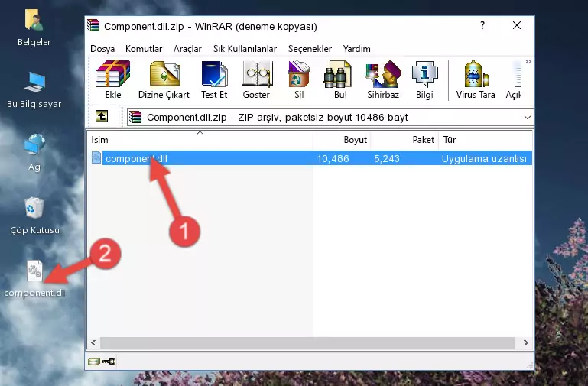Click the 10,486 size value
The image size is (588, 386).
tap(333, 158)
